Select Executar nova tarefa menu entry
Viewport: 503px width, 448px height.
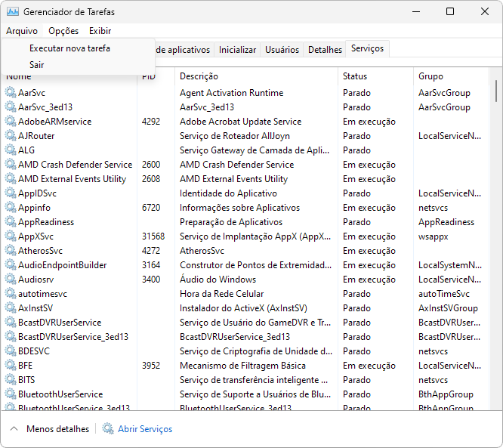point(69,48)
